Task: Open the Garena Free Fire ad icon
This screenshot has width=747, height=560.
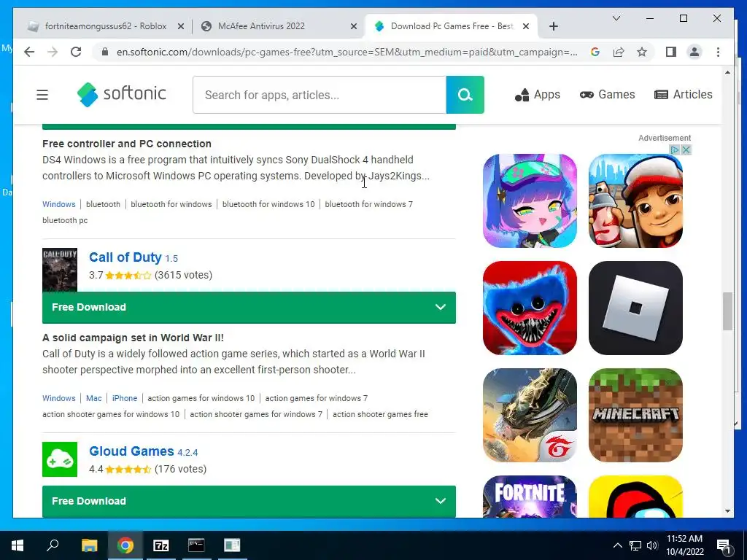Action: coord(530,415)
